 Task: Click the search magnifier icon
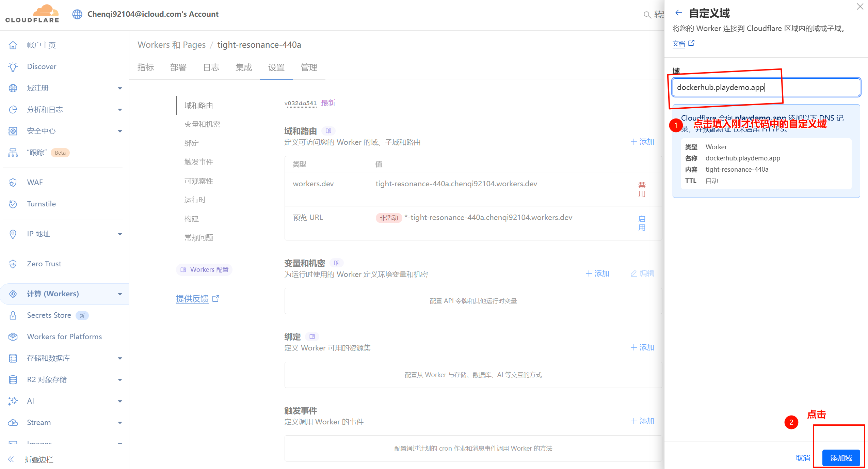(x=647, y=15)
